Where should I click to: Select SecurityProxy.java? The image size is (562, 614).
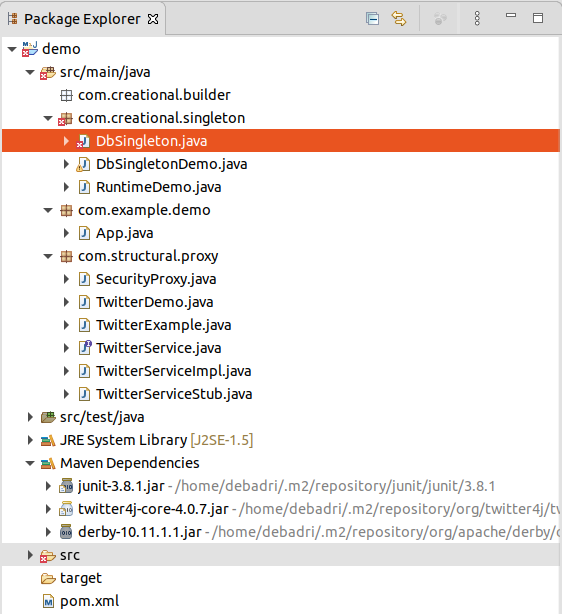pyautogui.click(x=156, y=279)
